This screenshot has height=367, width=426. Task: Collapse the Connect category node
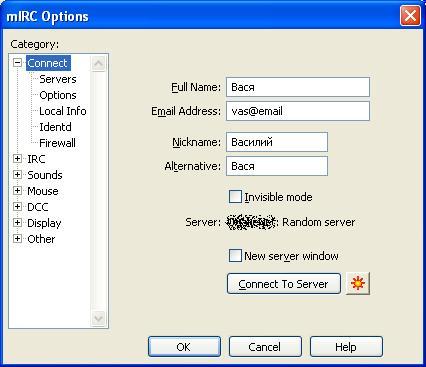[17, 63]
